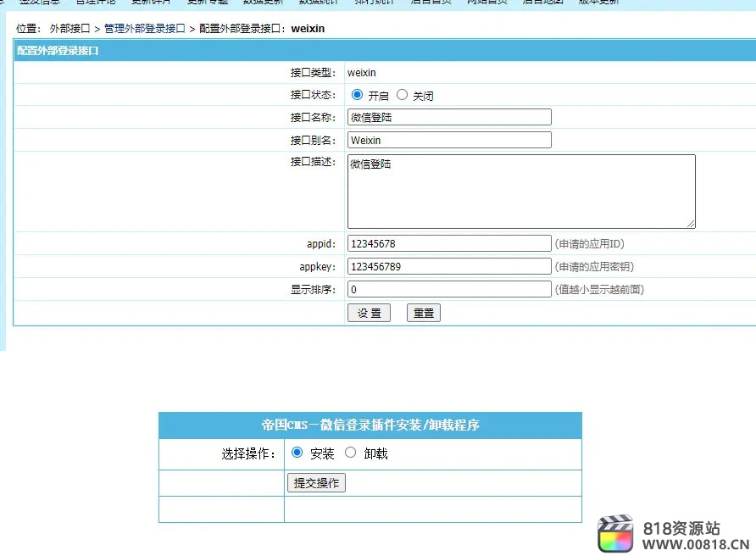Click the bold weixin text in breadcrumb

[308, 29]
